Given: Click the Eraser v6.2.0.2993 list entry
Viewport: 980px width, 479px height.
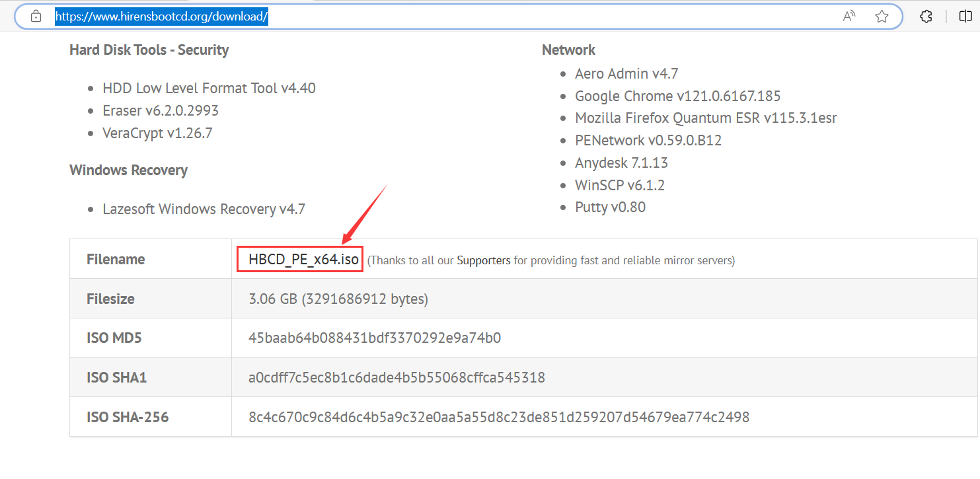Looking at the screenshot, I should point(161,110).
